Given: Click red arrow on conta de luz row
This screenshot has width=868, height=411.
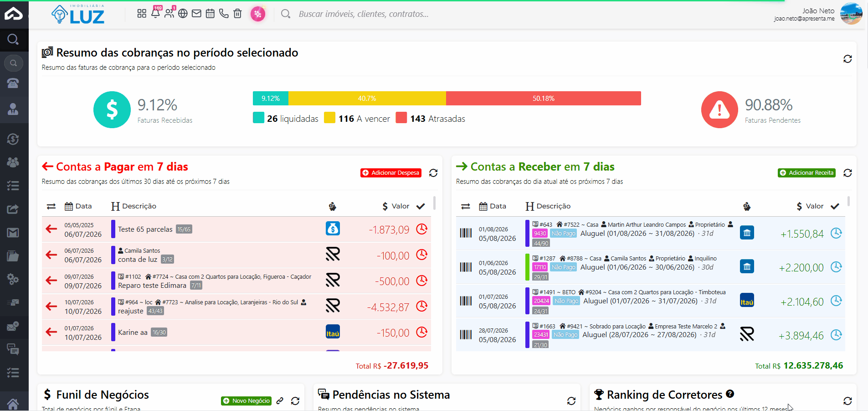Looking at the screenshot, I should click(x=51, y=255).
